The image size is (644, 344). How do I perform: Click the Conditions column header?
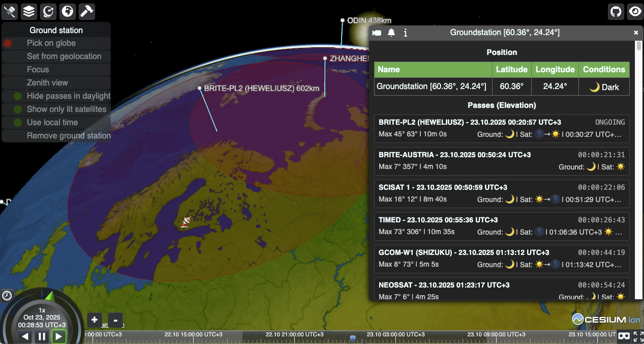tap(604, 69)
